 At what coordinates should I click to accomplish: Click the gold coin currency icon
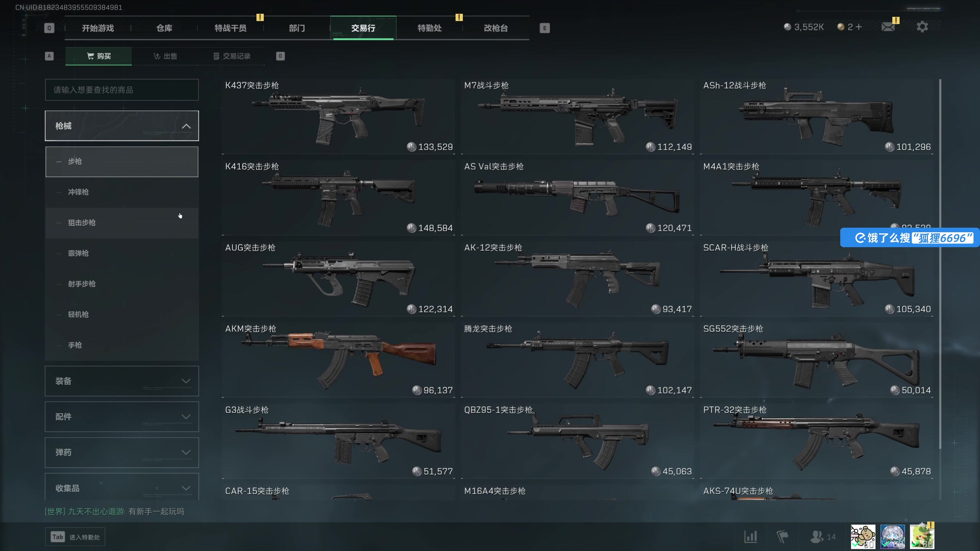click(841, 27)
